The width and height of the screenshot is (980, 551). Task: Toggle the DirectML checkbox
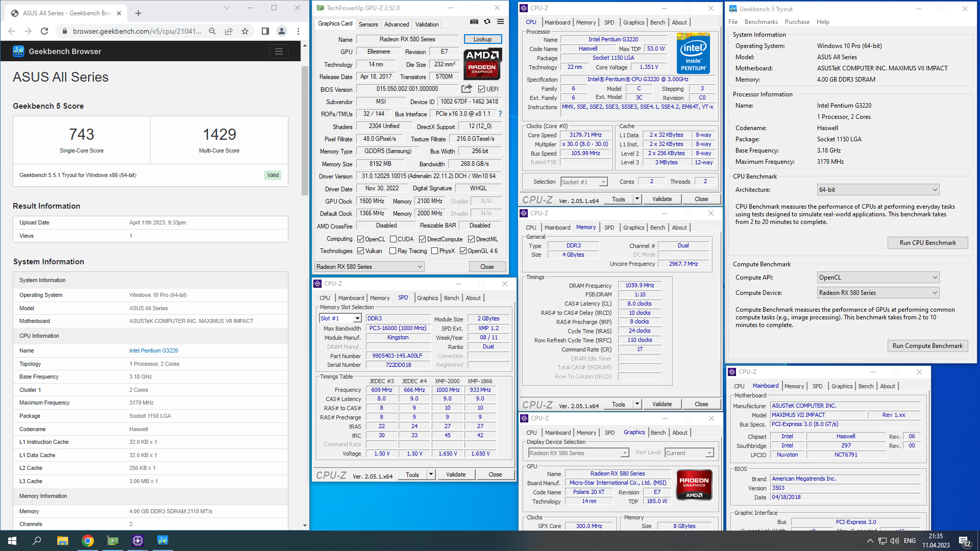pos(471,239)
